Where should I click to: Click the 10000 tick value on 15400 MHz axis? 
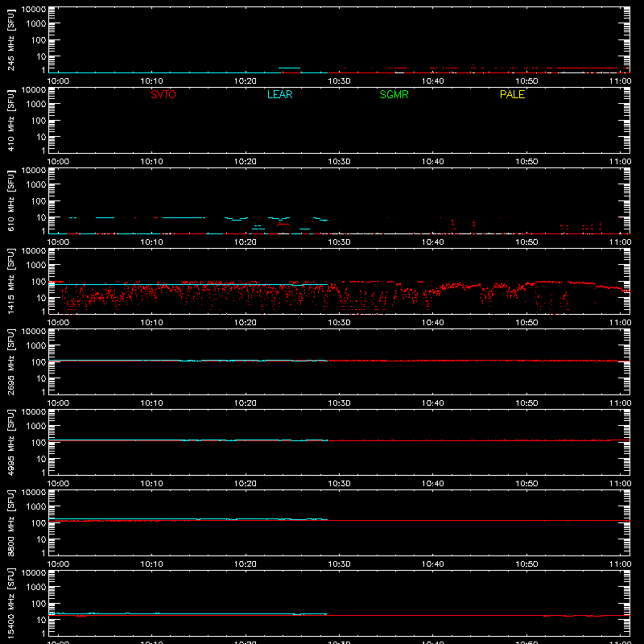click(34, 573)
